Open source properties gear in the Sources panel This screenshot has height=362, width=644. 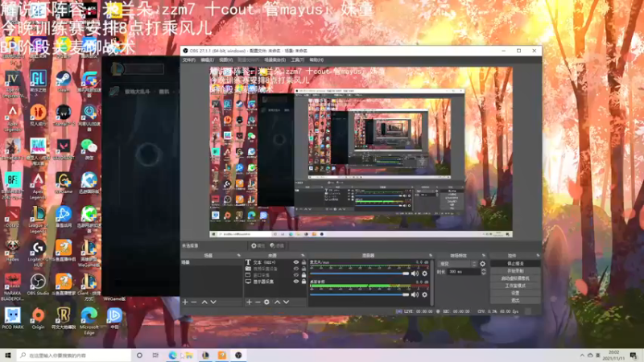266,302
